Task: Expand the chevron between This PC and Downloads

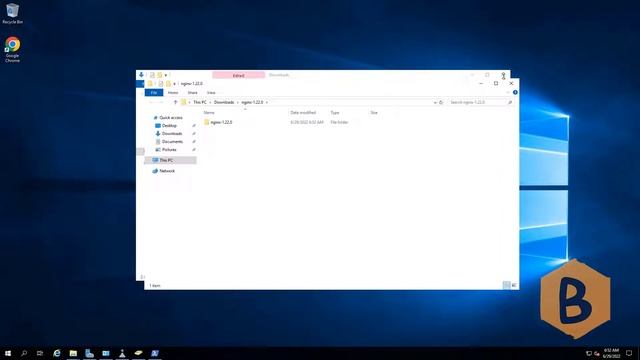Action: click(210, 102)
